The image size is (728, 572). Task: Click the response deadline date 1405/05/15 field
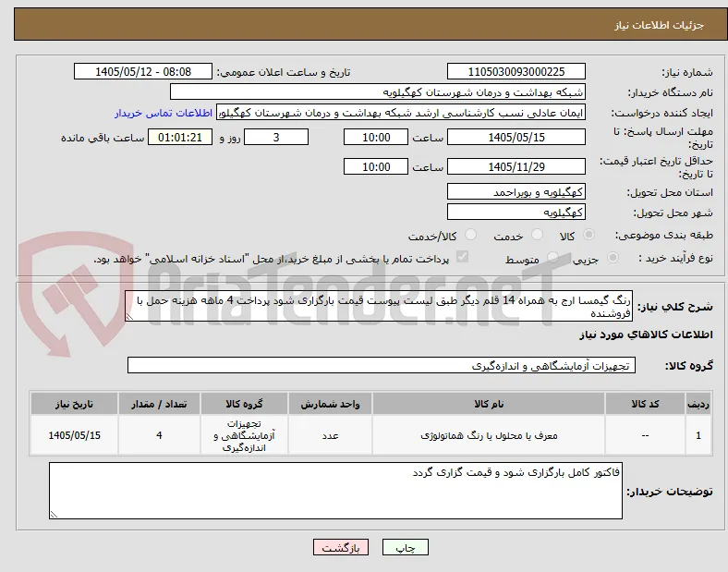tap(516, 137)
